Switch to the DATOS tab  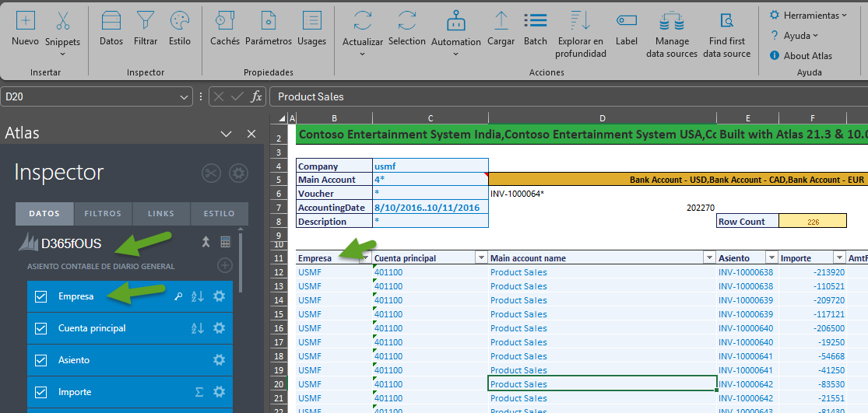pos(45,213)
